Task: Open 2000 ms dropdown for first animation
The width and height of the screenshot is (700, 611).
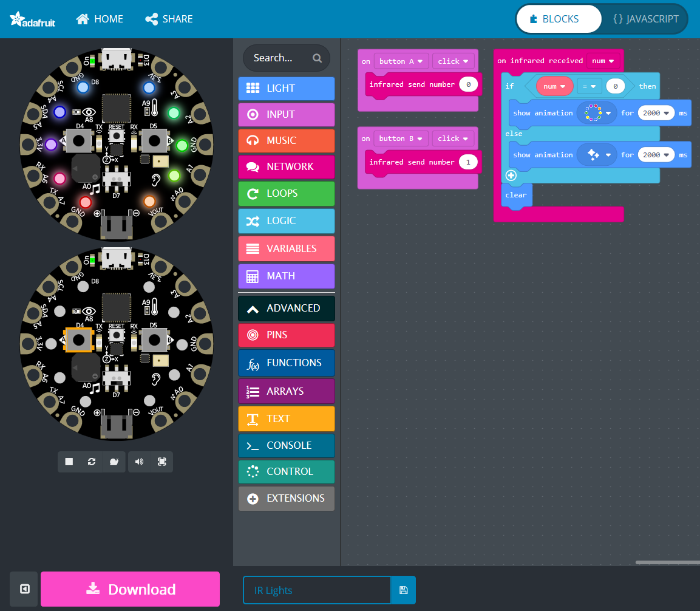Action: coord(656,113)
